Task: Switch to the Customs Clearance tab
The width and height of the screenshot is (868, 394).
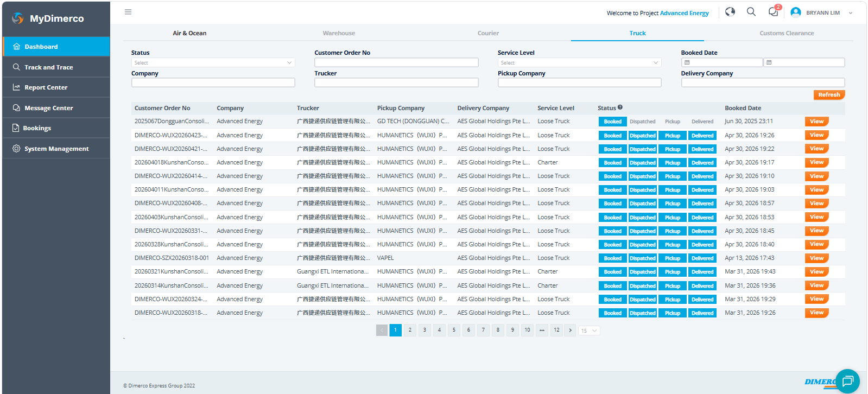Action: point(787,33)
